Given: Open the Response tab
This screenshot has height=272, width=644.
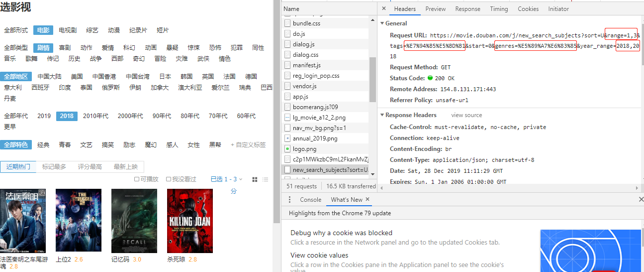Looking at the screenshot, I should coord(467,9).
